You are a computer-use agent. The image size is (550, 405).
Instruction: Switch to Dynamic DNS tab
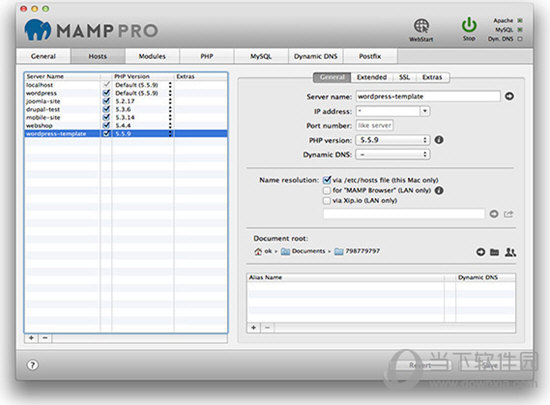(x=316, y=56)
